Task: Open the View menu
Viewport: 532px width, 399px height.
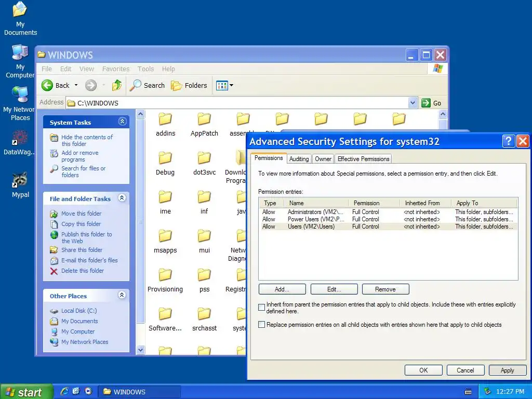Action: tap(87, 69)
